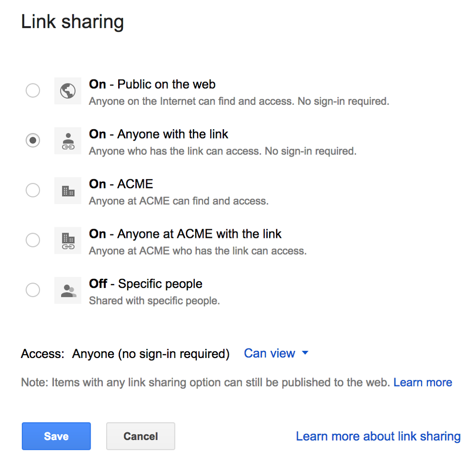Open the Learn more link in the note
The height and width of the screenshot is (470, 476).
pyautogui.click(x=423, y=382)
